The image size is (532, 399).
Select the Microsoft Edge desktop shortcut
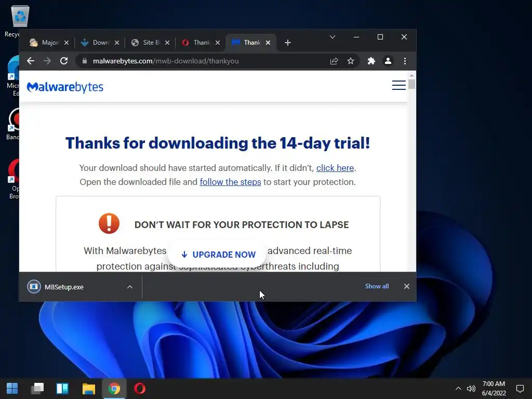click(x=14, y=76)
